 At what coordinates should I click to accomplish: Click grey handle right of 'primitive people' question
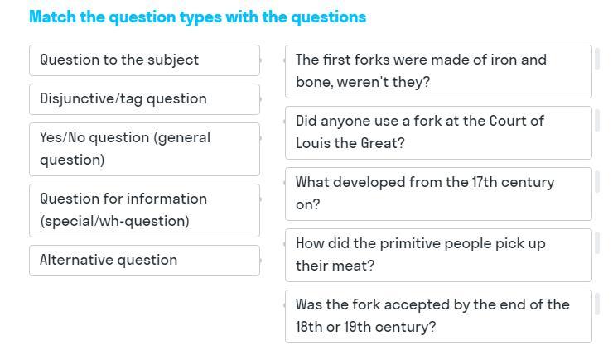pos(597,243)
